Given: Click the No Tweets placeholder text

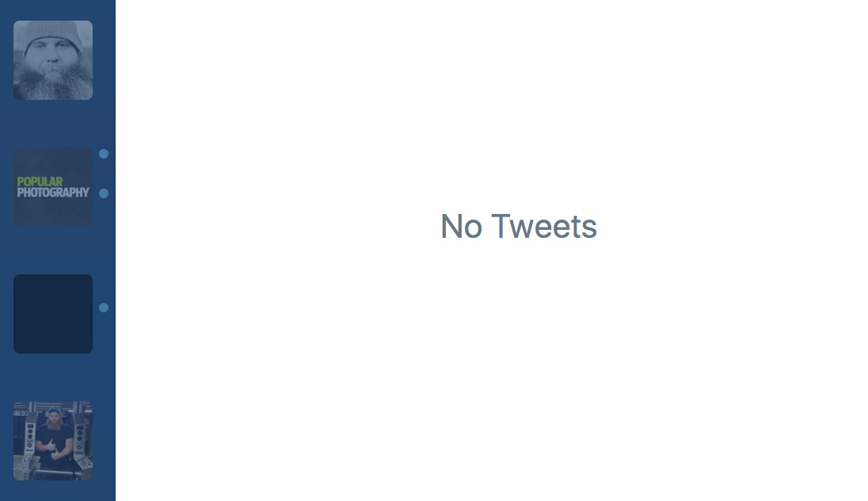Looking at the screenshot, I should pos(518,227).
